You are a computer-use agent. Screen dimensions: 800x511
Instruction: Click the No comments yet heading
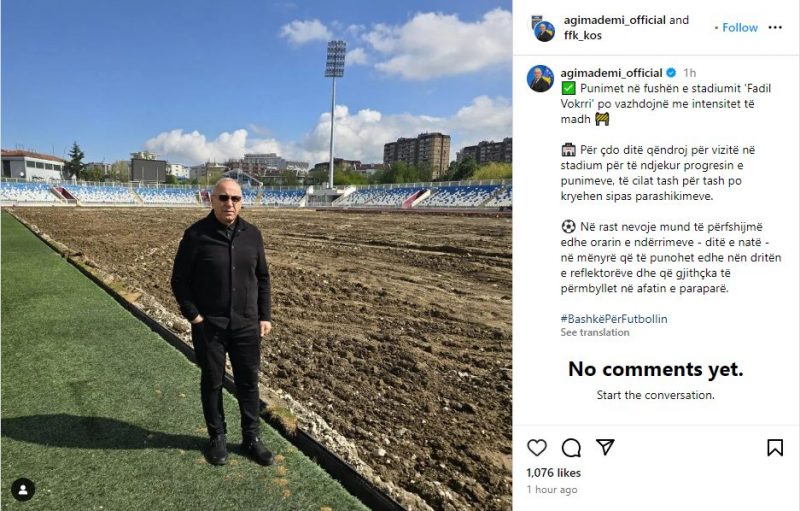pos(656,369)
